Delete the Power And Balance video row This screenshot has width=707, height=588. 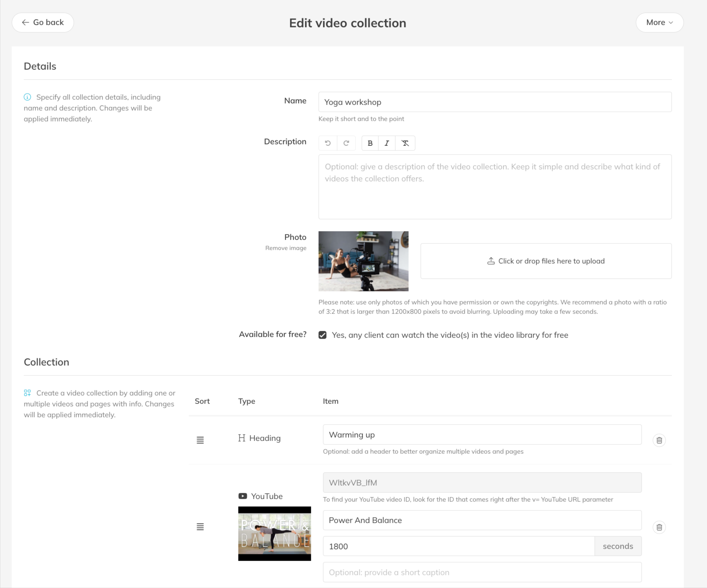click(x=659, y=527)
